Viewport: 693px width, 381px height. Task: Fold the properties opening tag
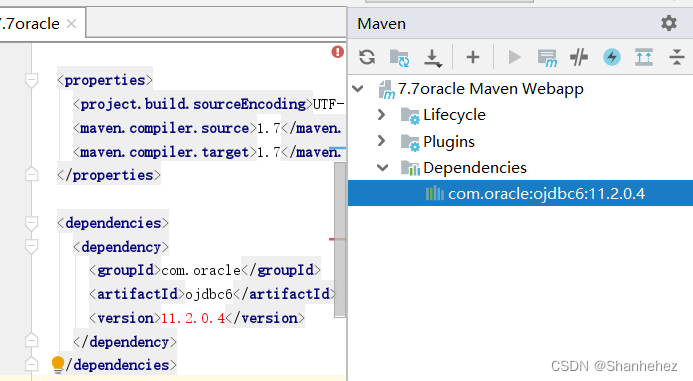31,80
